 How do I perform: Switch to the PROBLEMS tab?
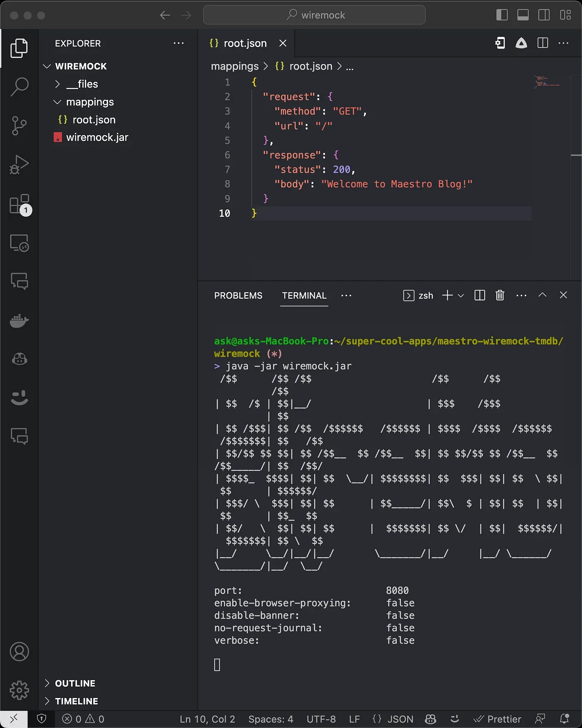(238, 295)
